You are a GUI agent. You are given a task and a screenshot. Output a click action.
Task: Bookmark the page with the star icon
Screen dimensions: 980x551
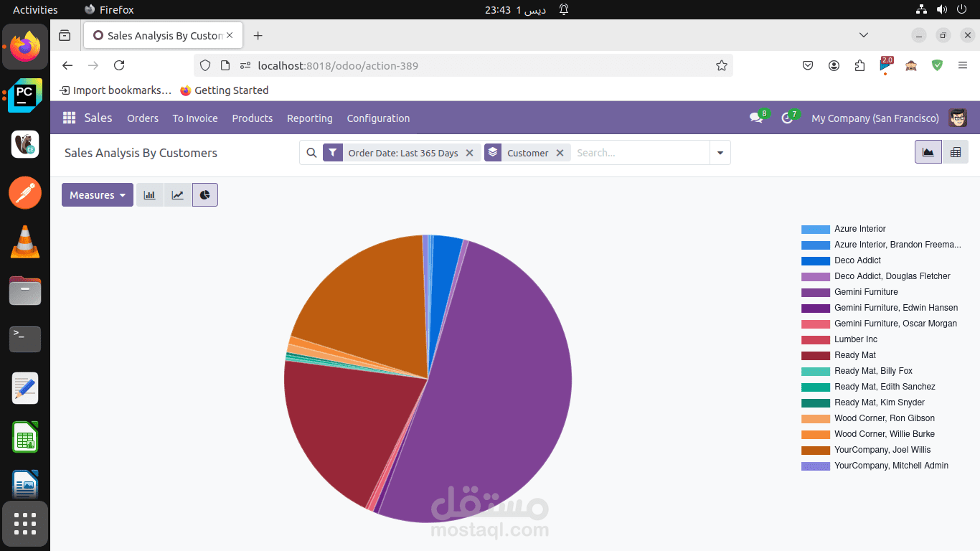point(721,65)
